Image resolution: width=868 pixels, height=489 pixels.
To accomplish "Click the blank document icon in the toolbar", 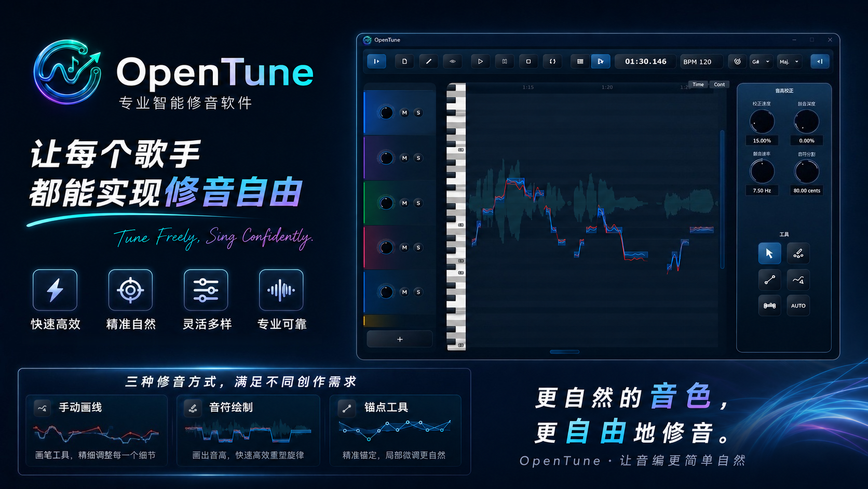I will point(404,61).
